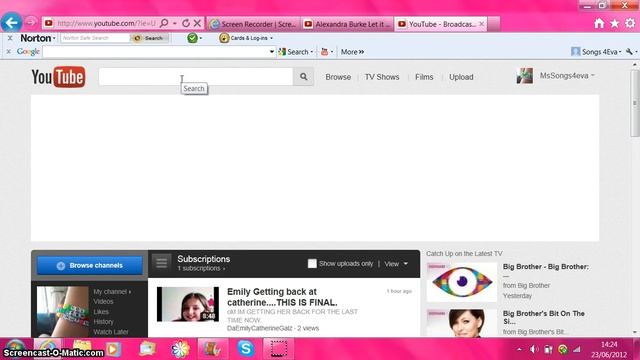640x360 pixels.
Task: Open the History sidebar link
Action: click(x=103, y=322)
